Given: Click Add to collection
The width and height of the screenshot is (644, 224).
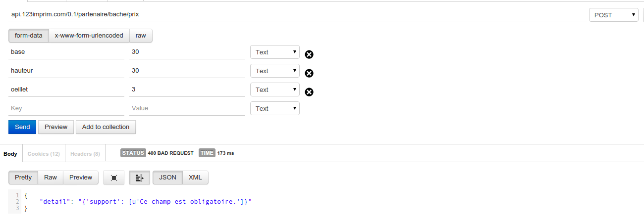Looking at the screenshot, I should [106, 127].
